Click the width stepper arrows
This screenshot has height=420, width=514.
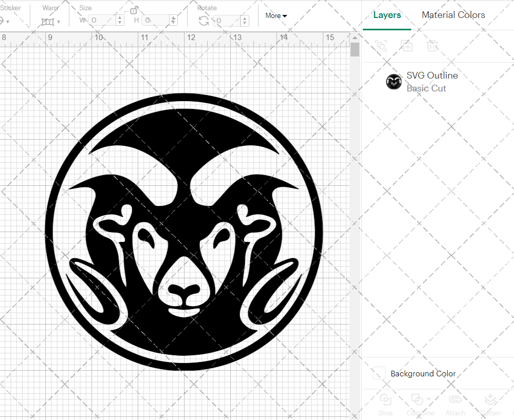pyautogui.click(x=120, y=21)
